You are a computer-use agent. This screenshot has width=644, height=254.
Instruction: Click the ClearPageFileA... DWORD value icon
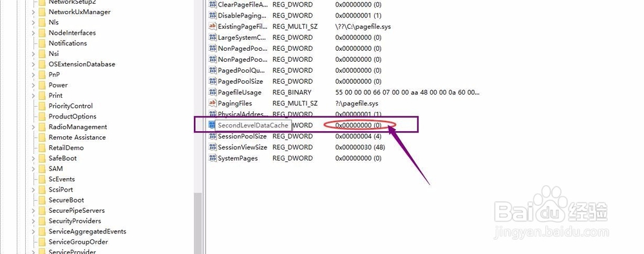pos(213,5)
